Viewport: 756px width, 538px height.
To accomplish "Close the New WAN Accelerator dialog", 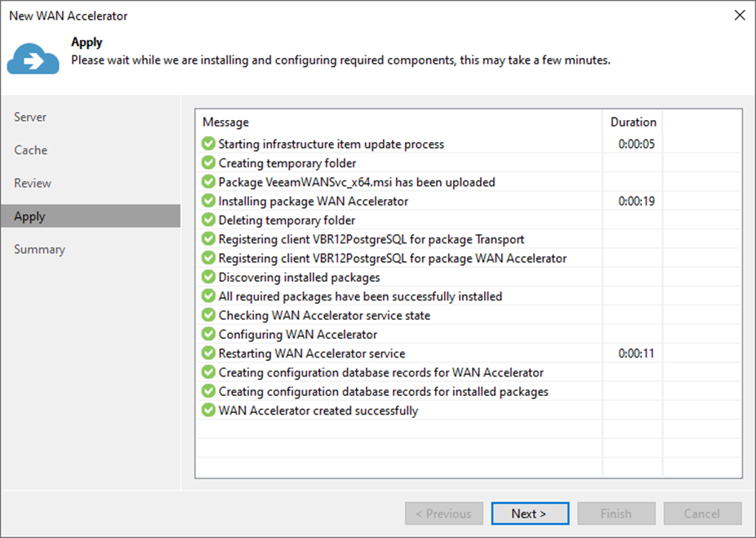I will point(740,16).
